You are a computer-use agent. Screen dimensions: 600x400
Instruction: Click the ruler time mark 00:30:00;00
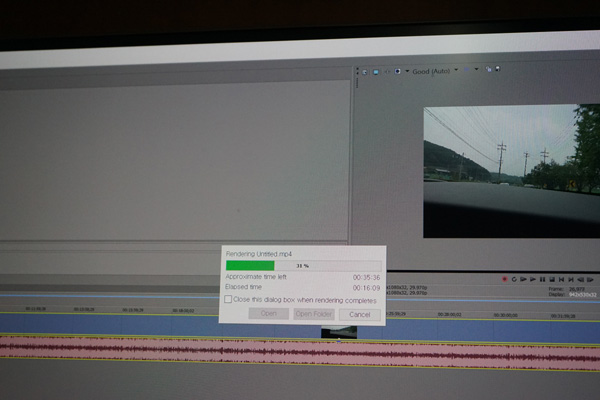coord(505,315)
